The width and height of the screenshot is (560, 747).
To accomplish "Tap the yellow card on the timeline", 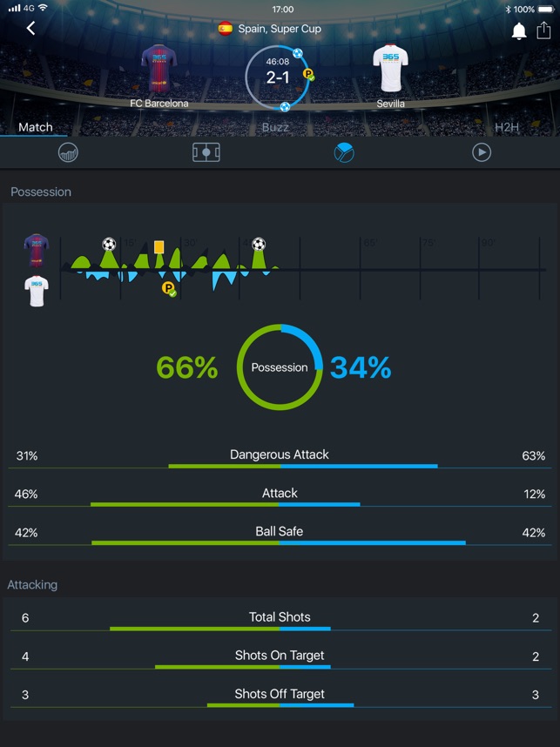I will pos(159,247).
